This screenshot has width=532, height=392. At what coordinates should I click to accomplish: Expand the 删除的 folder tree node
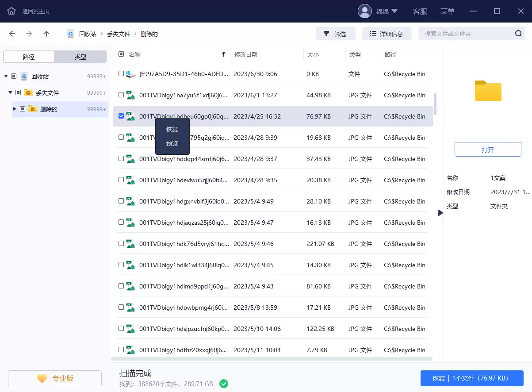pos(15,109)
